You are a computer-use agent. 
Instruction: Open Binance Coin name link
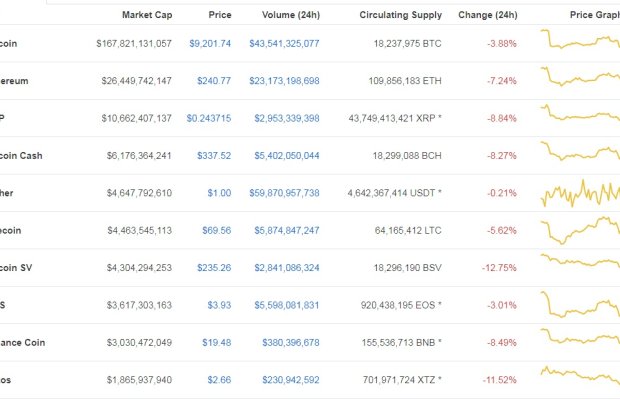(x=23, y=343)
